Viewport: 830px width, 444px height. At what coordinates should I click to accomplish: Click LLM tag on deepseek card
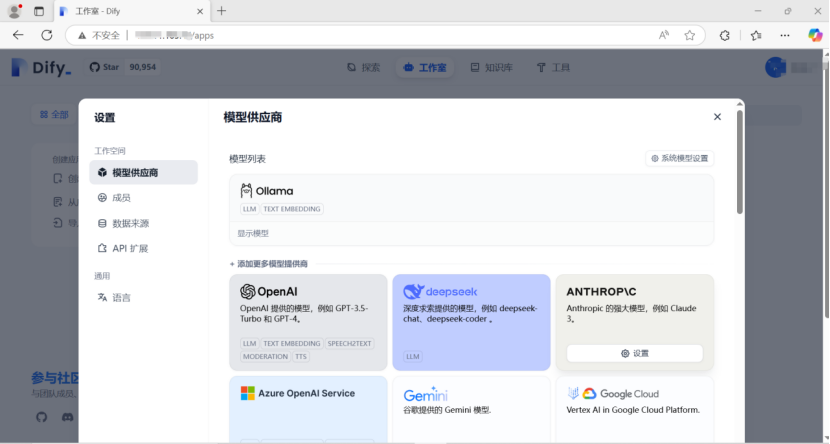pyautogui.click(x=413, y=356)
